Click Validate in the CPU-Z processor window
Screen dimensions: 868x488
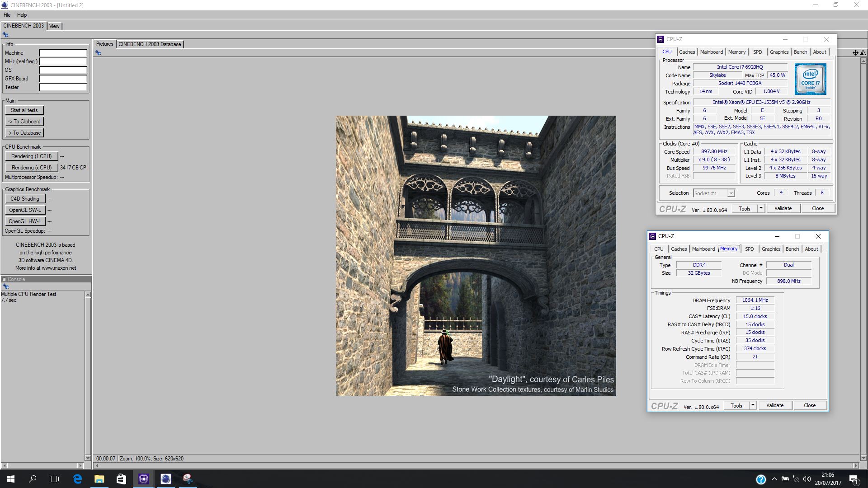click(783, 208)
